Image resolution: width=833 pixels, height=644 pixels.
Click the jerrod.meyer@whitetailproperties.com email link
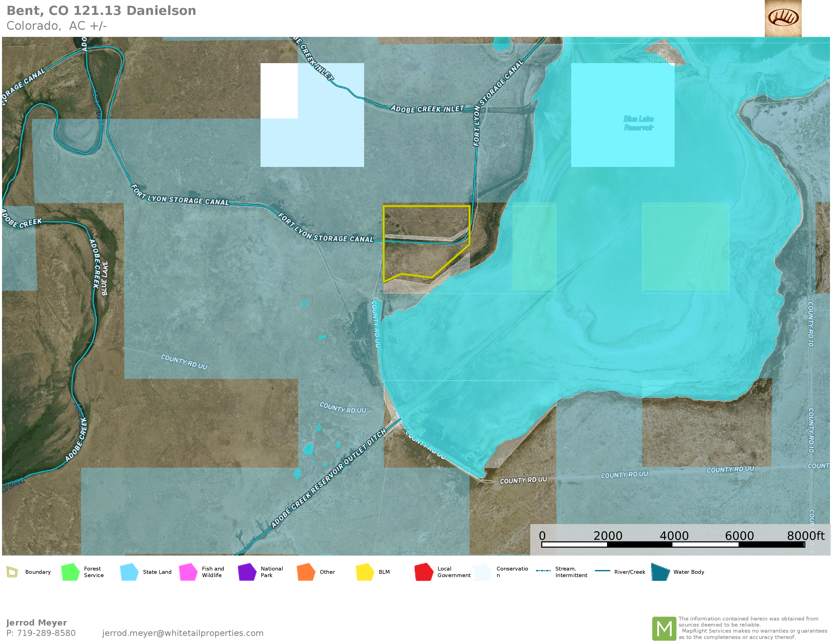tap(183, 633)
